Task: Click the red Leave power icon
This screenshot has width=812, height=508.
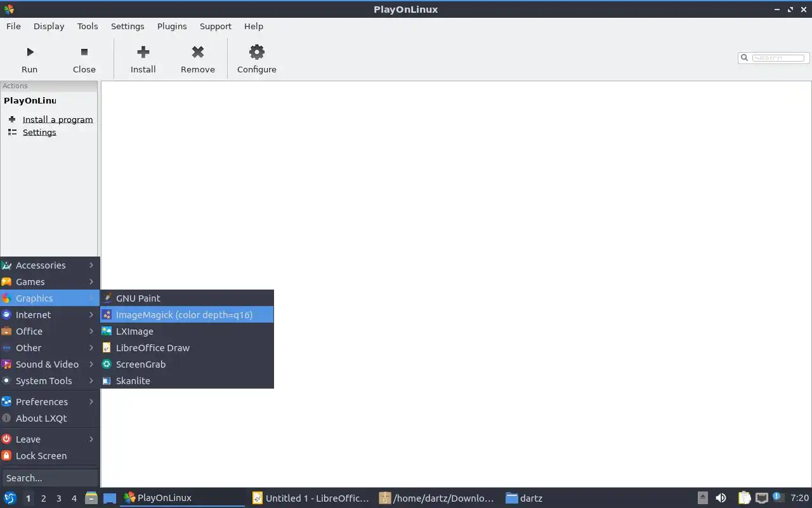Action: click(7, 439)
